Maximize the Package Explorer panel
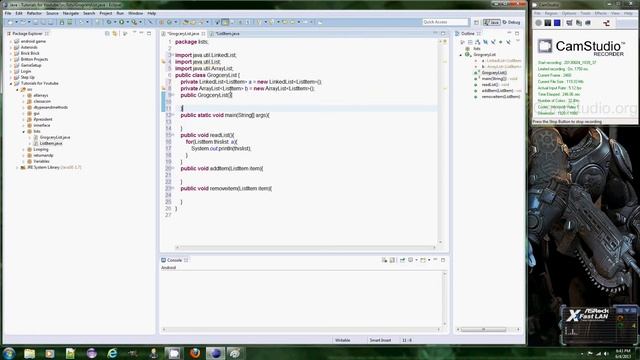The height and width of the screenshot is (360, 640). [x=149, y=33]
